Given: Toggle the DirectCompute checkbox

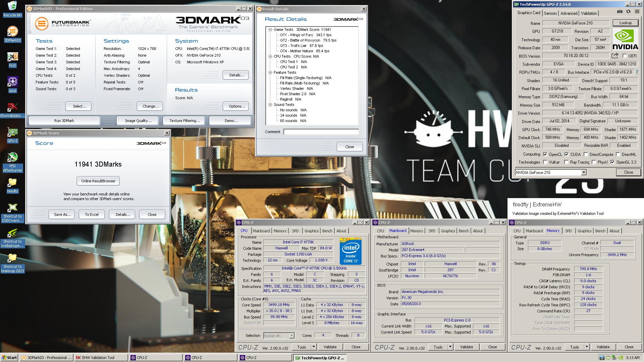Looking at the screenshot, I should pos(586,155).
